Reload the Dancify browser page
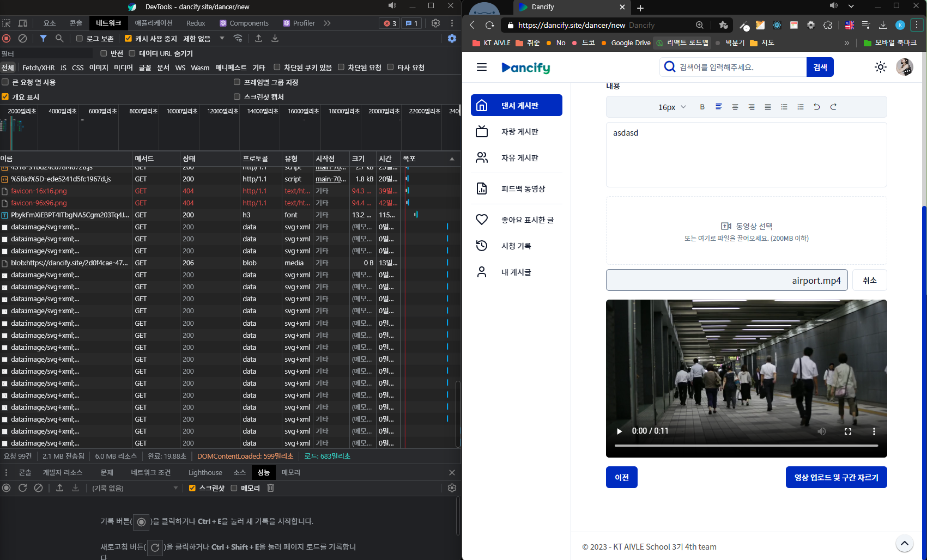The width and height of the screenshot is (927, 560). click(x=490, y=25)
